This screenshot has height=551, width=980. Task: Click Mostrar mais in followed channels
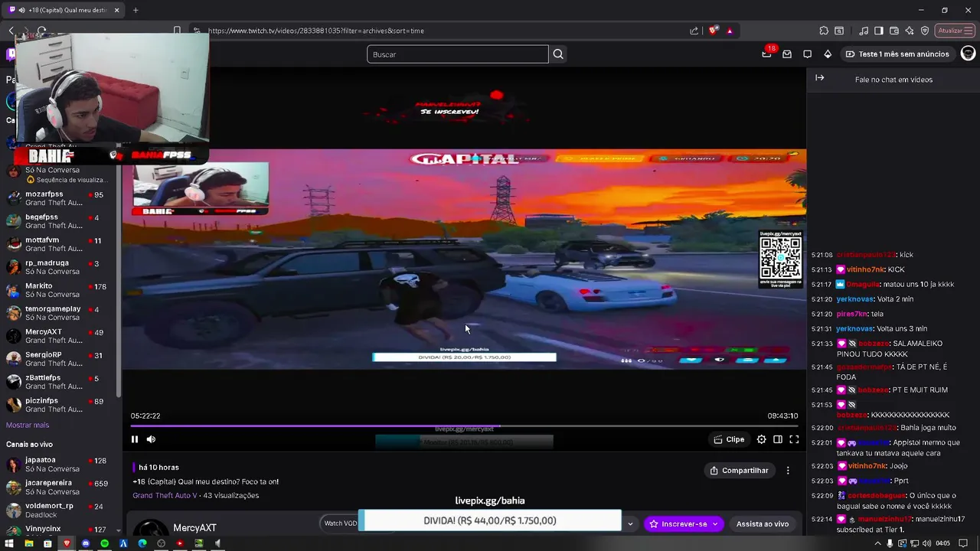[x=28, y=425]
